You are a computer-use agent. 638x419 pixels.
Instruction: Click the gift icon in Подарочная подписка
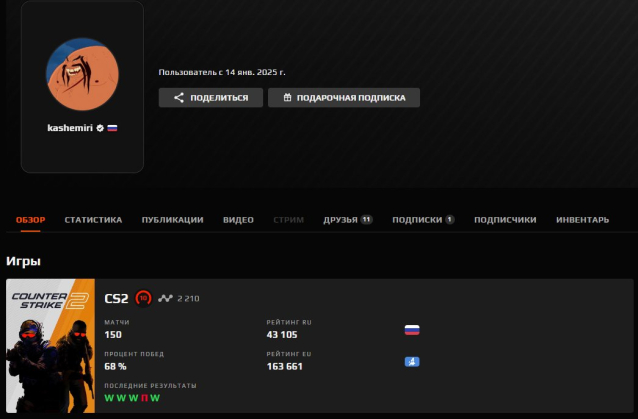click(x=287, y=98)
